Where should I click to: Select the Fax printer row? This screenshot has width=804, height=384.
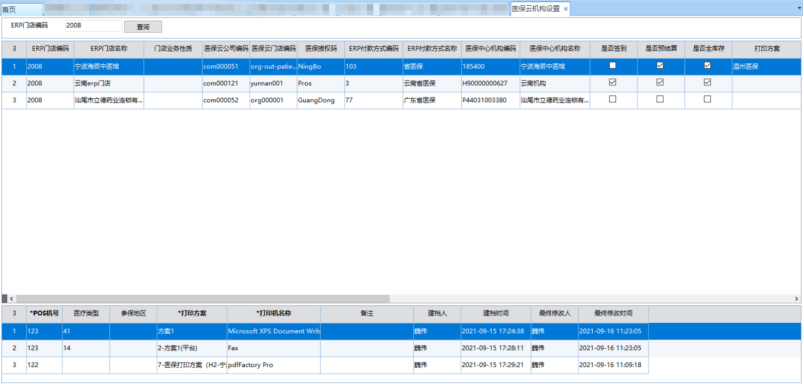(x=325, y=348)
